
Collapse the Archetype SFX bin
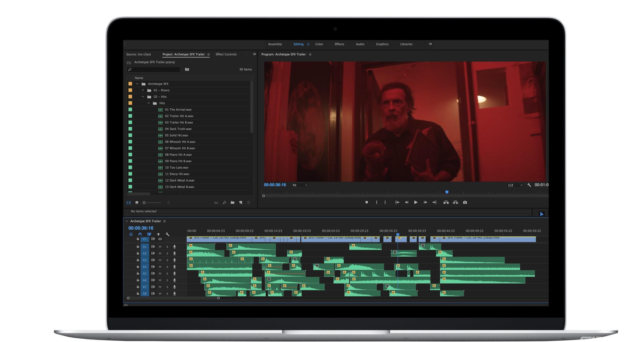coord(137,84)
